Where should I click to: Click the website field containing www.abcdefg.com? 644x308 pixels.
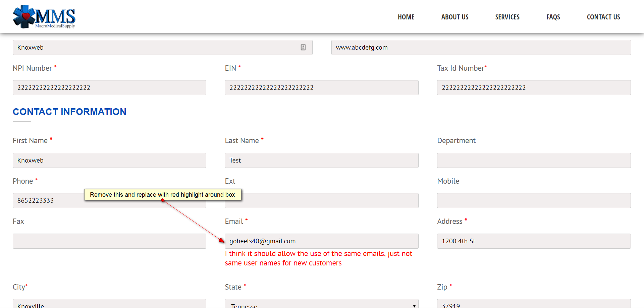tap(481, 48)
